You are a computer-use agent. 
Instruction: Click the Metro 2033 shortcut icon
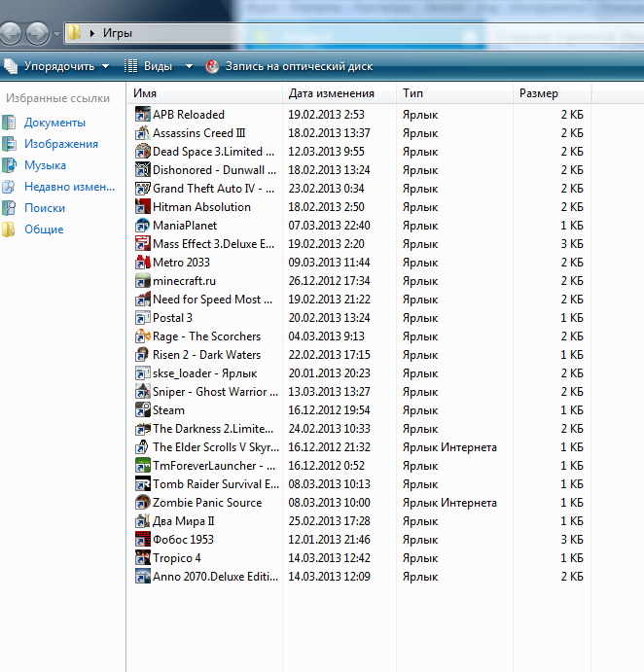click(x=142, y=262)
